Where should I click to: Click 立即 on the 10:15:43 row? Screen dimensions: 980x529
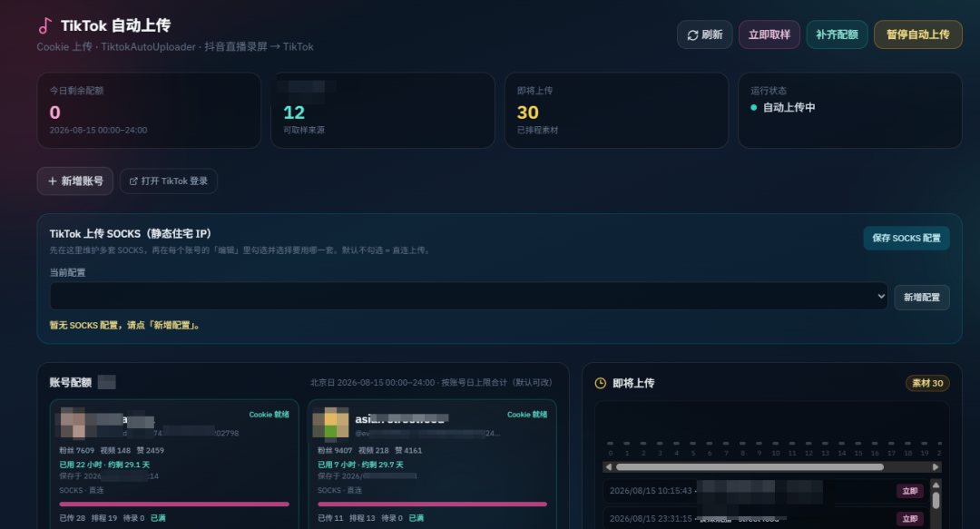909,491
